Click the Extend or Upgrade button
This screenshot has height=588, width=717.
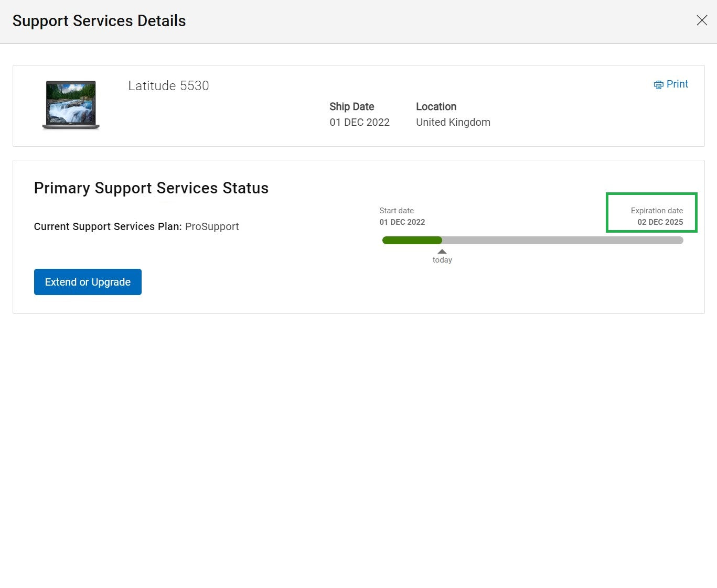88,282
